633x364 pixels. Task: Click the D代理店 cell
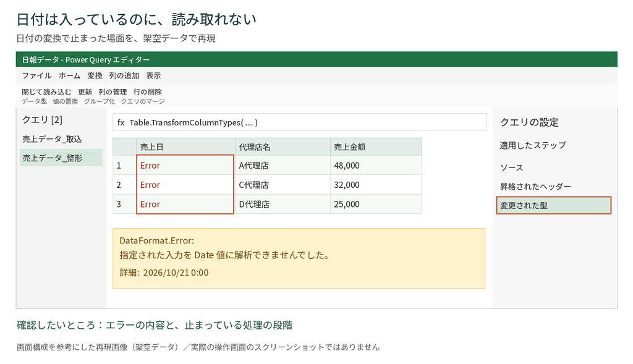pos(283,204)
